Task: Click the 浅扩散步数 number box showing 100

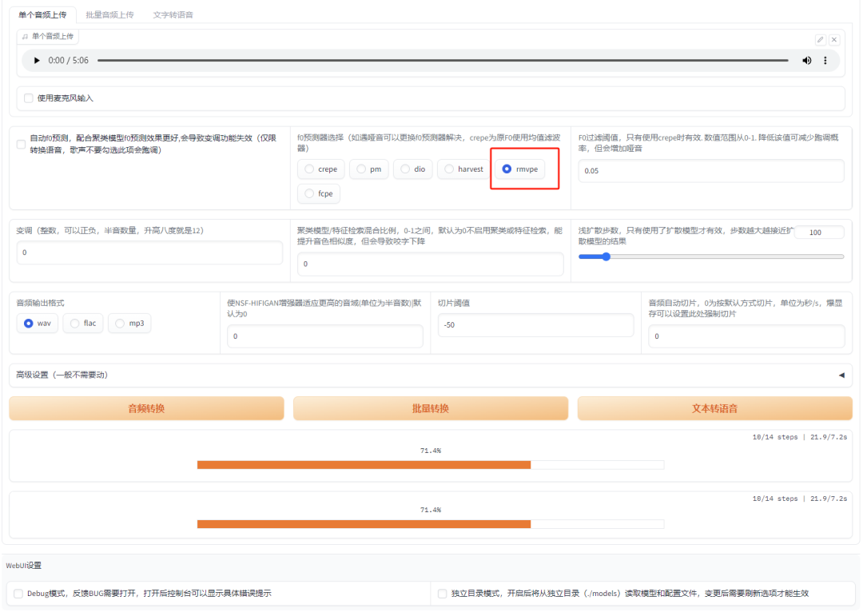Action: click(x=820, y=232)
